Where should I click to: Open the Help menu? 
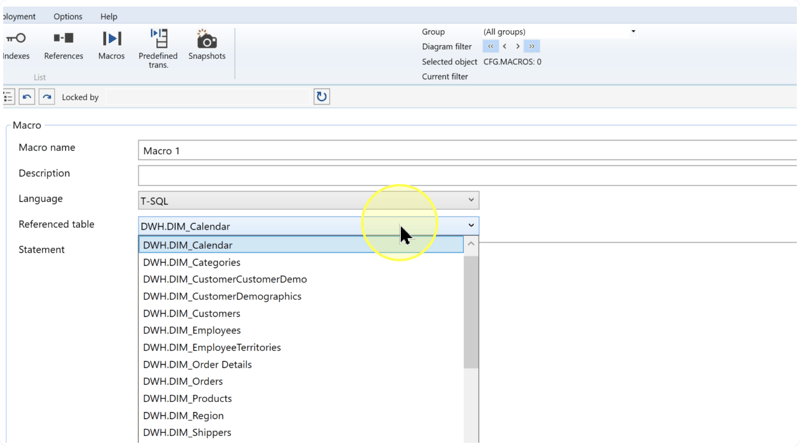(x=109, y=16)
